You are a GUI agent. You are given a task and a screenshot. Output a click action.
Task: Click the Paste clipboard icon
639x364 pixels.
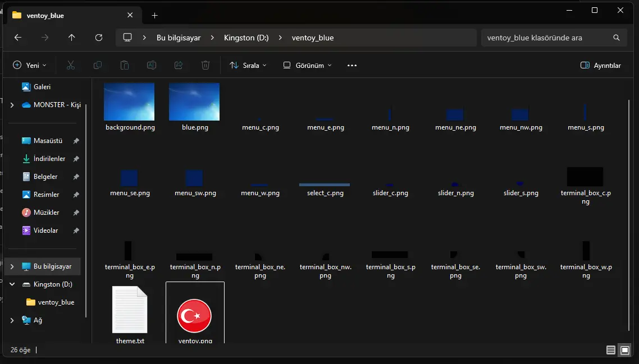[x=125, y=65]
